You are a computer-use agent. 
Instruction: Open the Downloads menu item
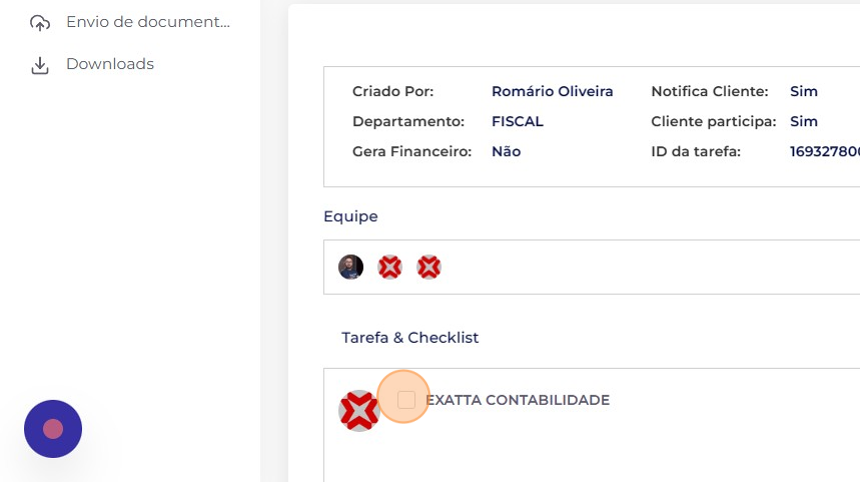[x=110, y=64]
